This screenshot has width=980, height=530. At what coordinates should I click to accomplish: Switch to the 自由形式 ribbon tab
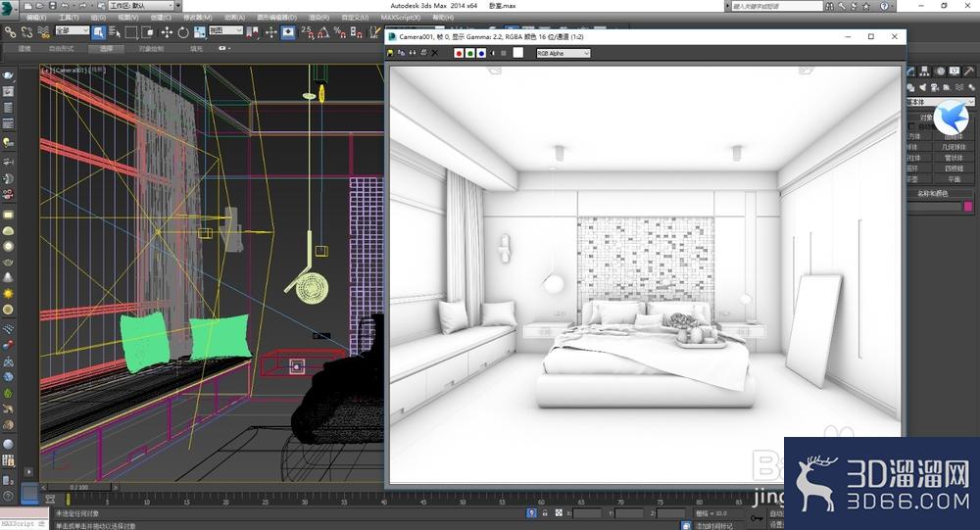[x=61, y=48]
